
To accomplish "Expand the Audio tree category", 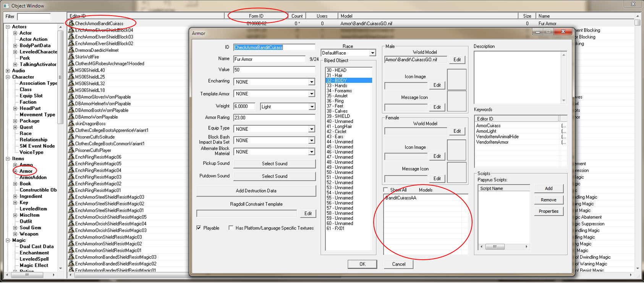I will coord(8,71).
